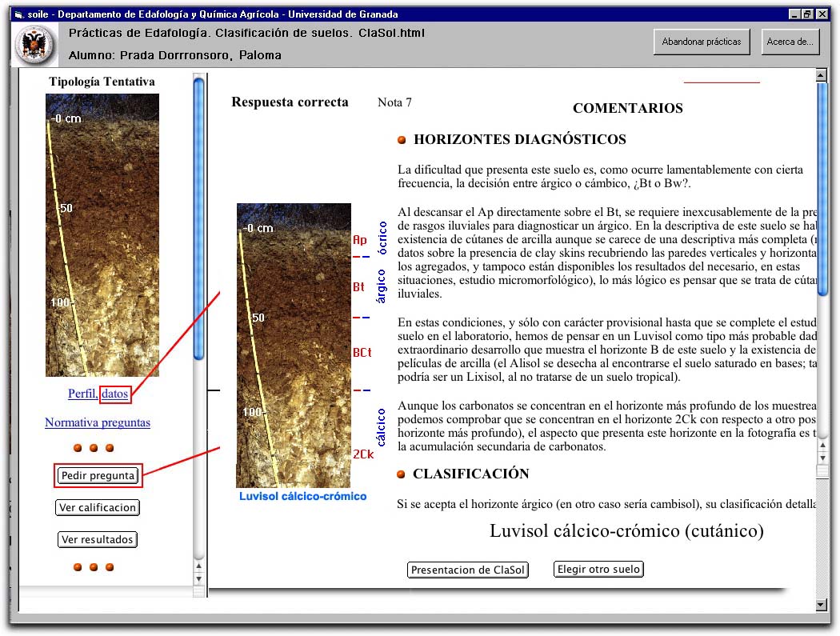Screen dimensions: 840x636
Task: Click the Abandonar prácticas button
Action: (702, 42)
